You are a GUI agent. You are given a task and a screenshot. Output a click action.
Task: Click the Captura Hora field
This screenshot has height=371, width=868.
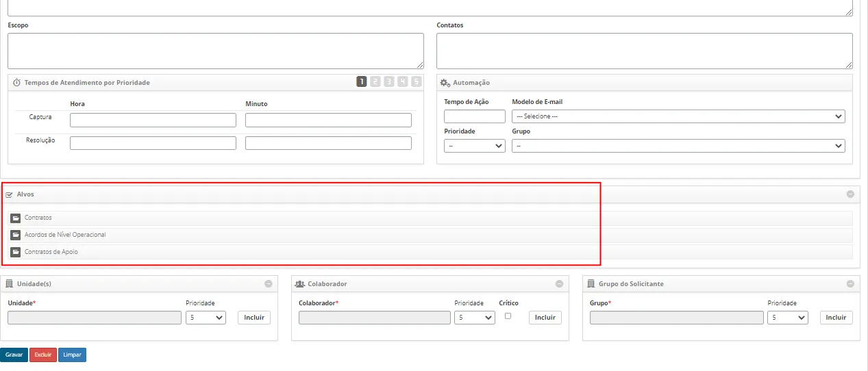tap(153, 120)
